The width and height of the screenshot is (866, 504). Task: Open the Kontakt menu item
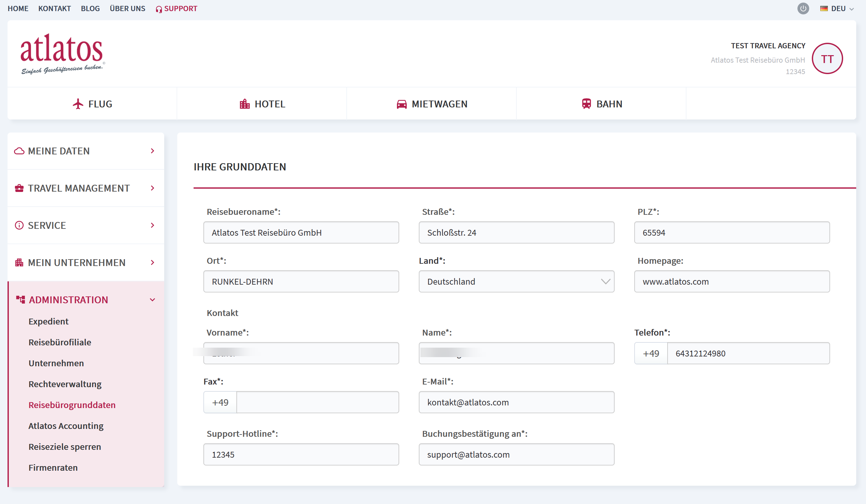tap(55, 8)
